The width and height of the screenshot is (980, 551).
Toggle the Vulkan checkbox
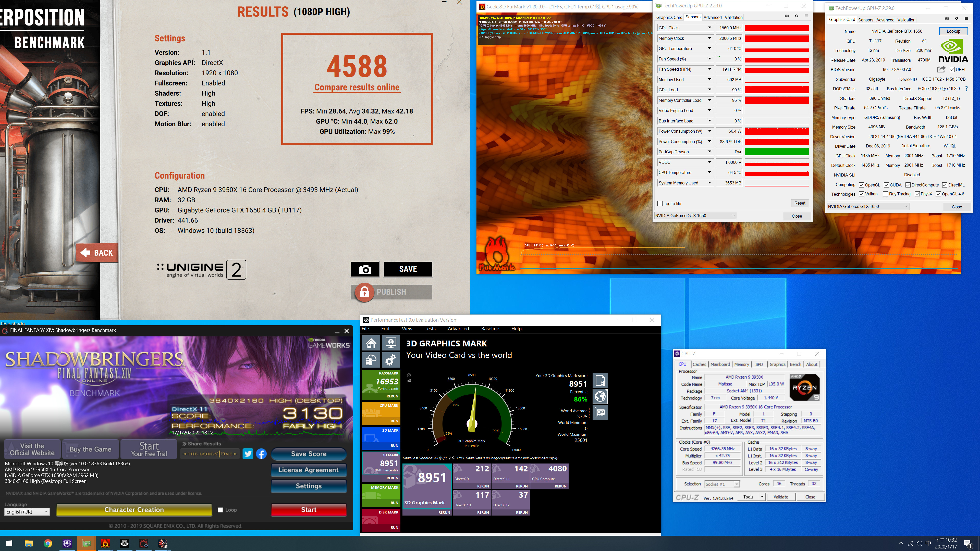point(861,194)
